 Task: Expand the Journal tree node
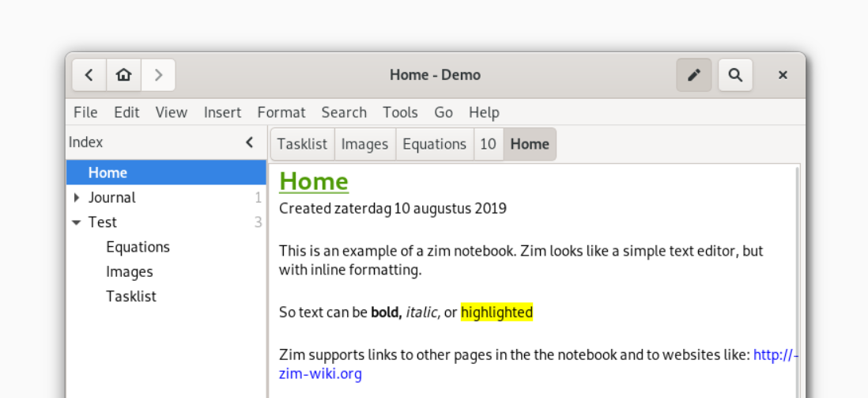click(76, 198)
